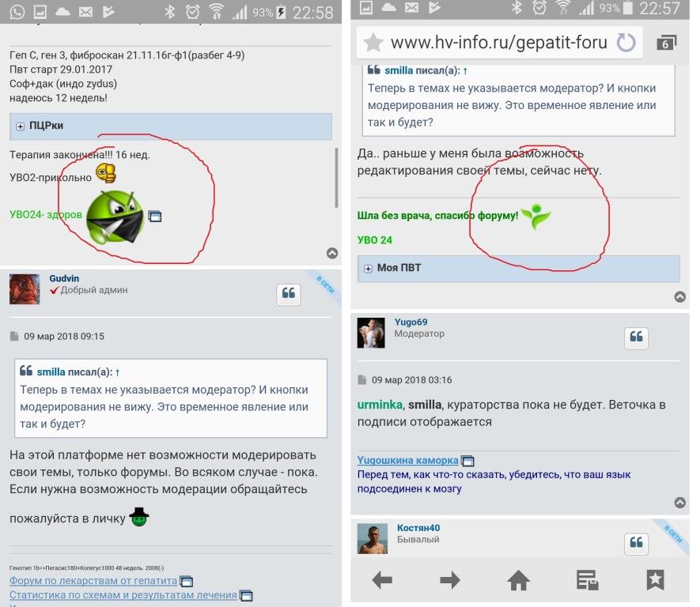The height and width of the screenshot is (607, 700).
Task: Go to the browser home page
Action: 519,581
